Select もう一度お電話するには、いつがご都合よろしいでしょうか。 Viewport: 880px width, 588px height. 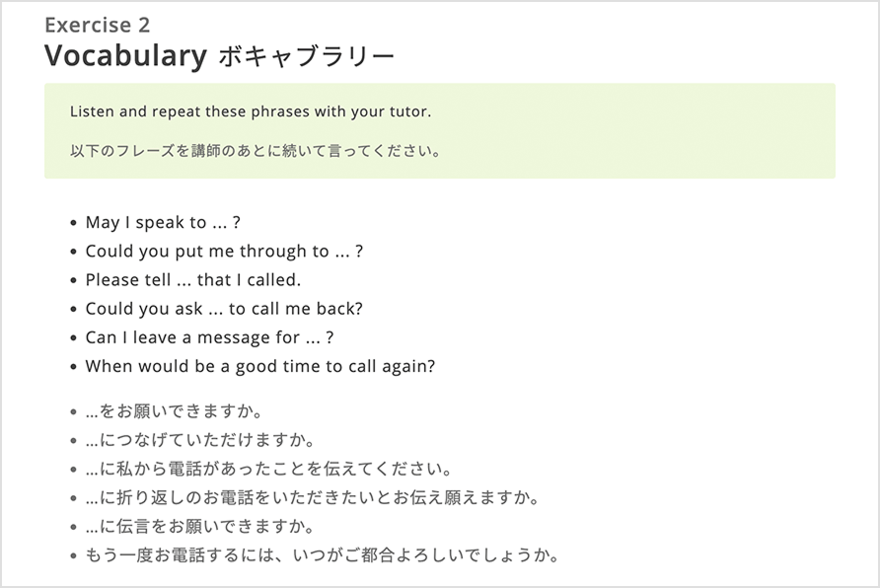click(323, 556)
